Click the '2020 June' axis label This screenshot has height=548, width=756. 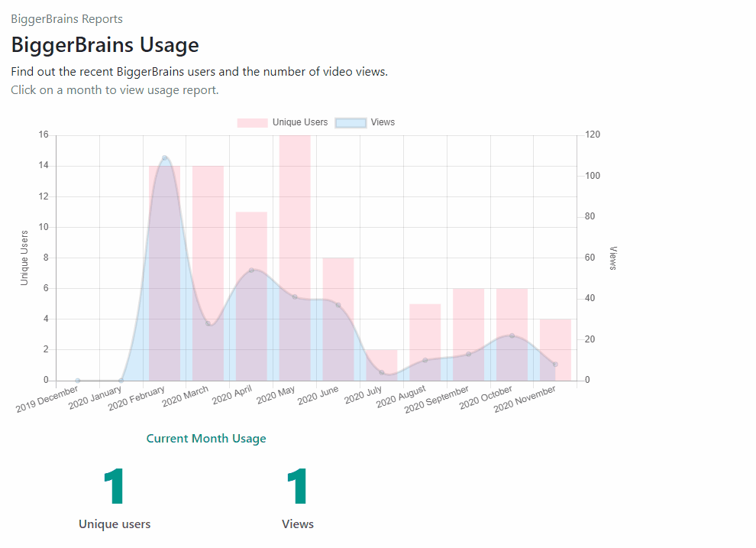pos(318,395)
